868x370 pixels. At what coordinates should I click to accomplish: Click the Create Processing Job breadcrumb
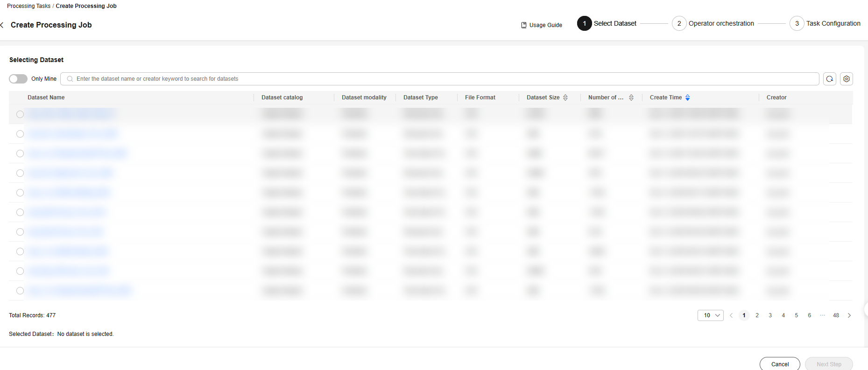click(86, 6)
